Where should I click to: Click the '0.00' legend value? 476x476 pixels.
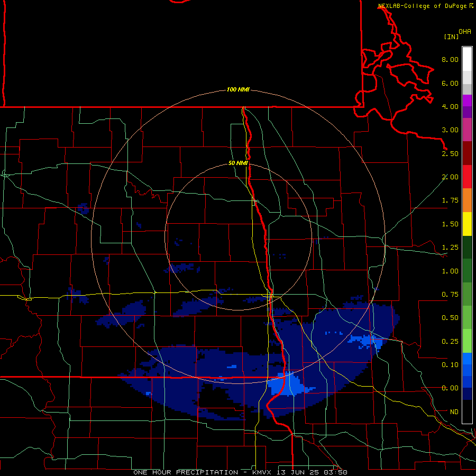[x=450, y=388]
